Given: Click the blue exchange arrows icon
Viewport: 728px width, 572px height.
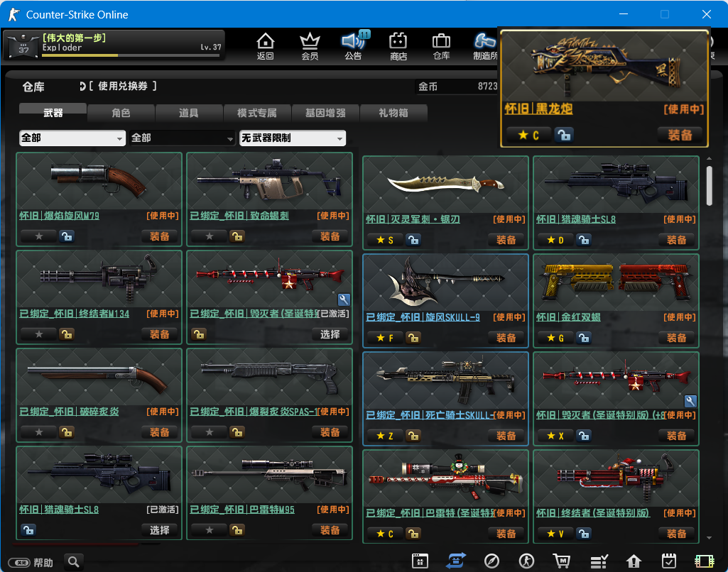Looking at the screenshot, I should click(x=455, y=561).
